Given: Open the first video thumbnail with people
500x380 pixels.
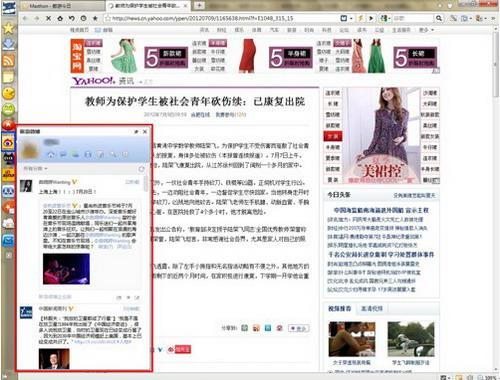Looking at the screenshot, I should (x=352, y=339).
